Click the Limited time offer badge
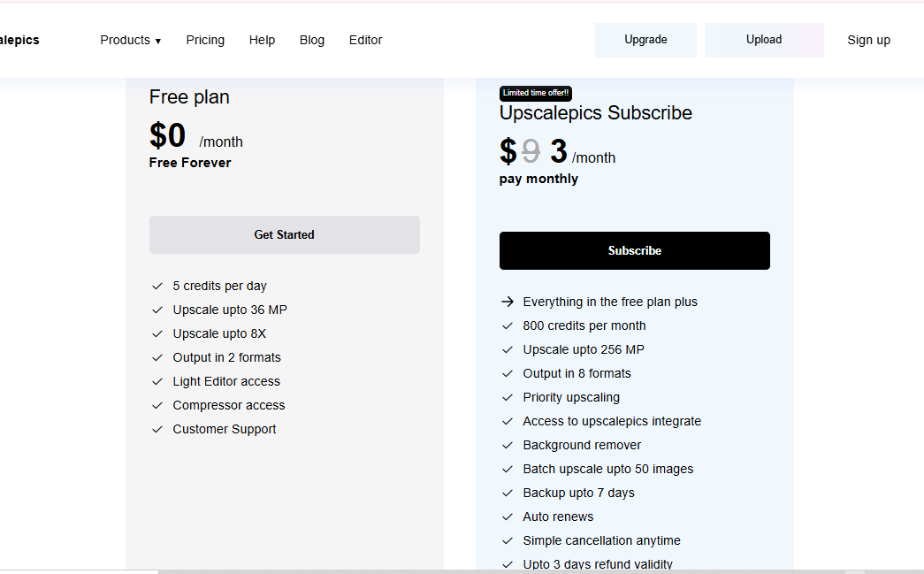The height and width of the screenshot is (574, 924). click(x=536, y=93)
